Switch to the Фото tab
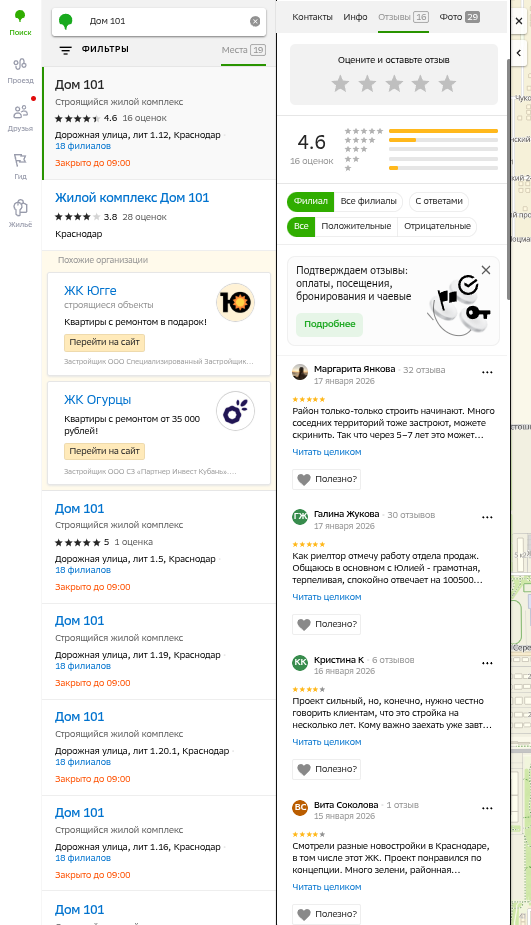 460,17
